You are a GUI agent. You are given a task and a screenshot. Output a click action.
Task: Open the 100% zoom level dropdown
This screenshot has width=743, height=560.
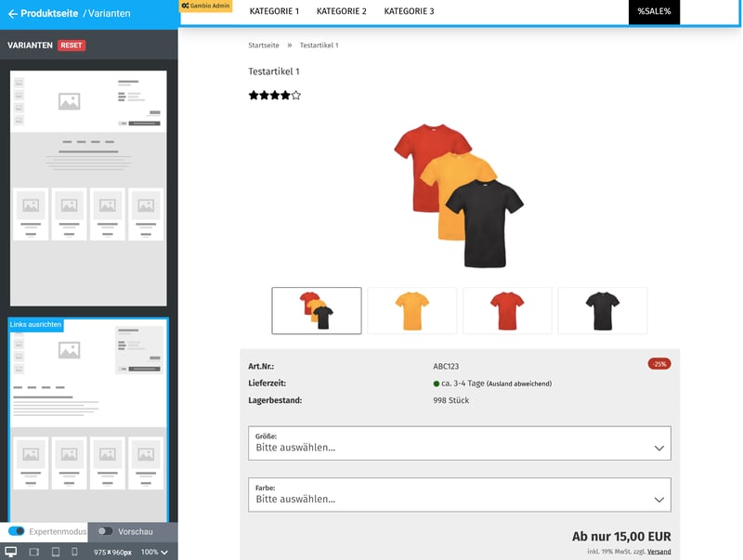tap(154, 552)
